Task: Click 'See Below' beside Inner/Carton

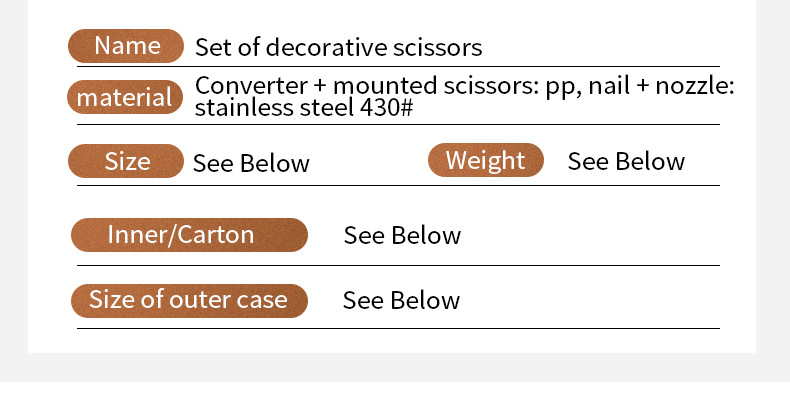Action: click(402, 236)
